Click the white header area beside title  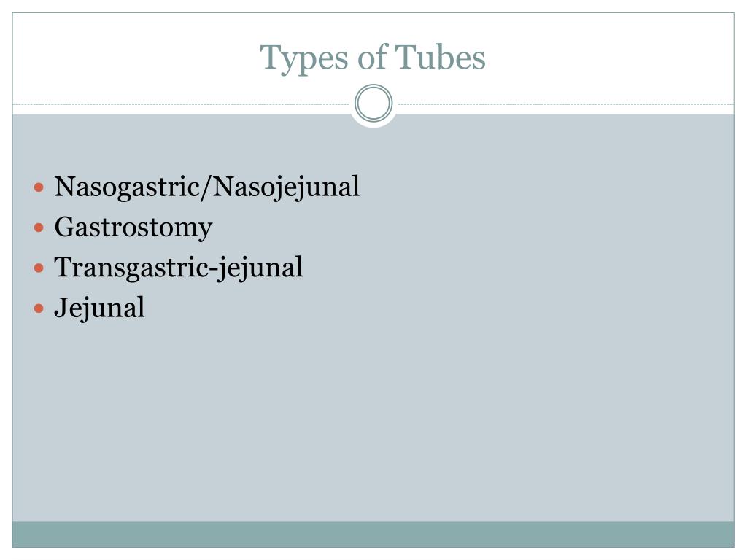tap(610, 57)
